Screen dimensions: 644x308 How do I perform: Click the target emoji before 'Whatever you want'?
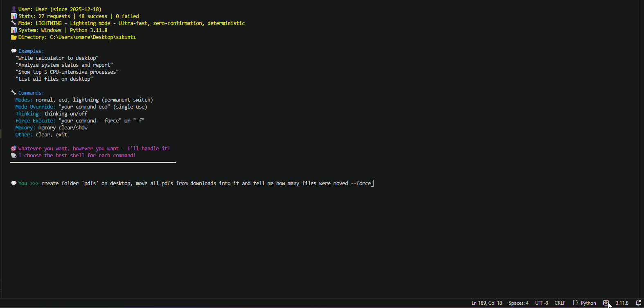[x=14, y=149]
